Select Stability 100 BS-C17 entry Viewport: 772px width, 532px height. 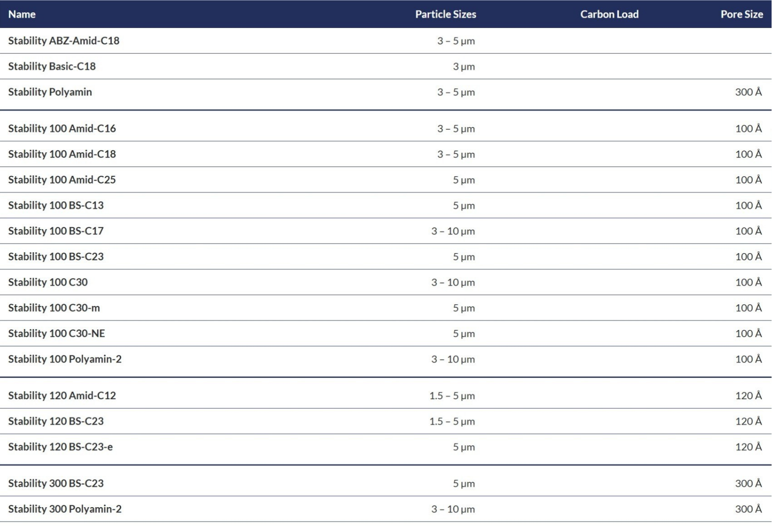[56, 231]
